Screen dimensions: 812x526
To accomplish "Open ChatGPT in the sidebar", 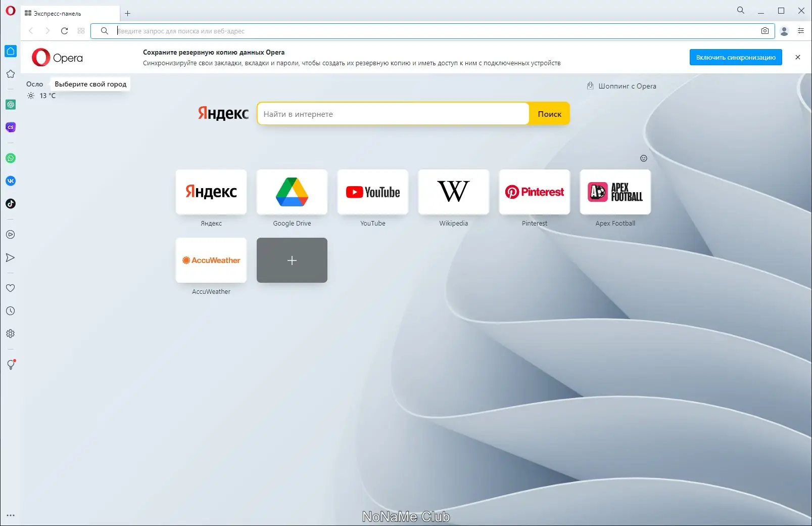I will tap(11, 105).
